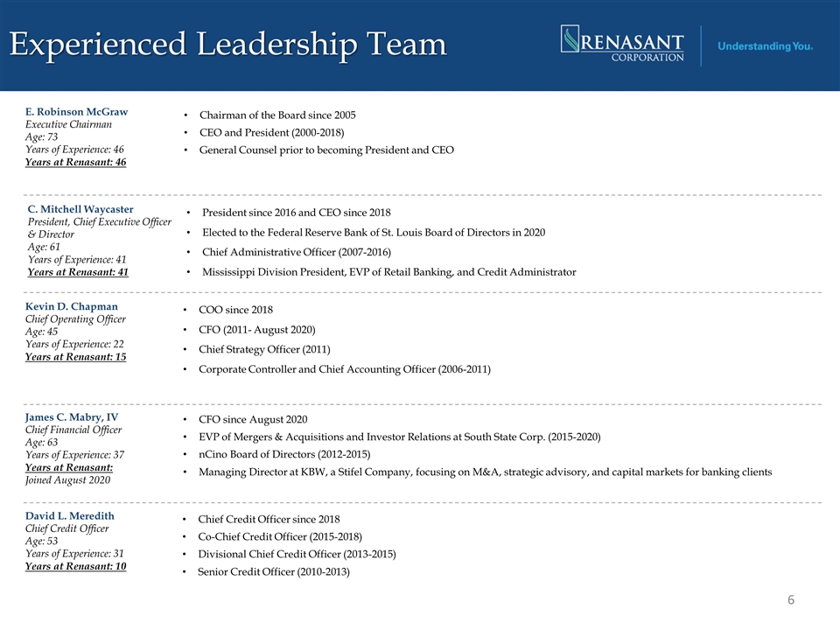
Task: Click the Renasant Corporation logo
Action: click(622, 44)
